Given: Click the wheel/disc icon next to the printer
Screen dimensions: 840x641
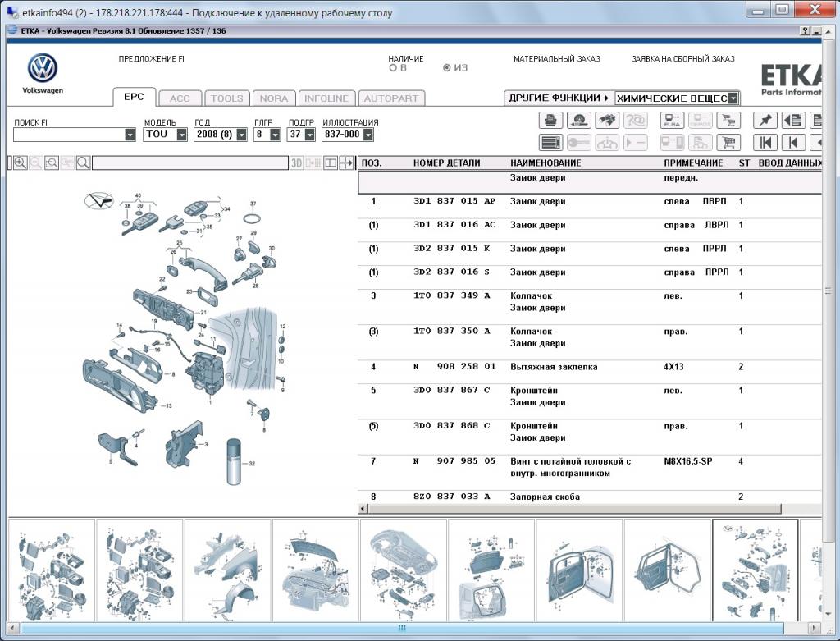Looking at the screenshot, I should pyautogui.click(x=578, y=120).
